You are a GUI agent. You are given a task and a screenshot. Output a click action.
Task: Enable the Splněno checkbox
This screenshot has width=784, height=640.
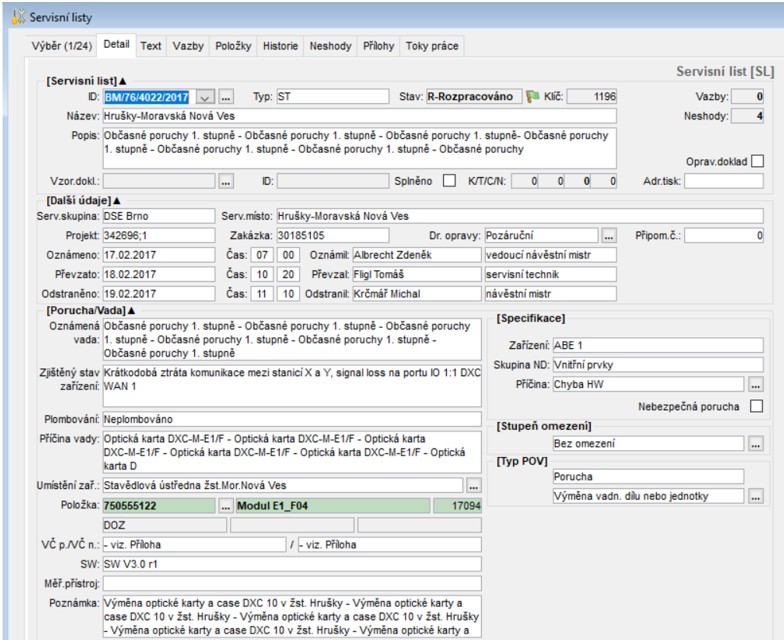click(448, 181)
